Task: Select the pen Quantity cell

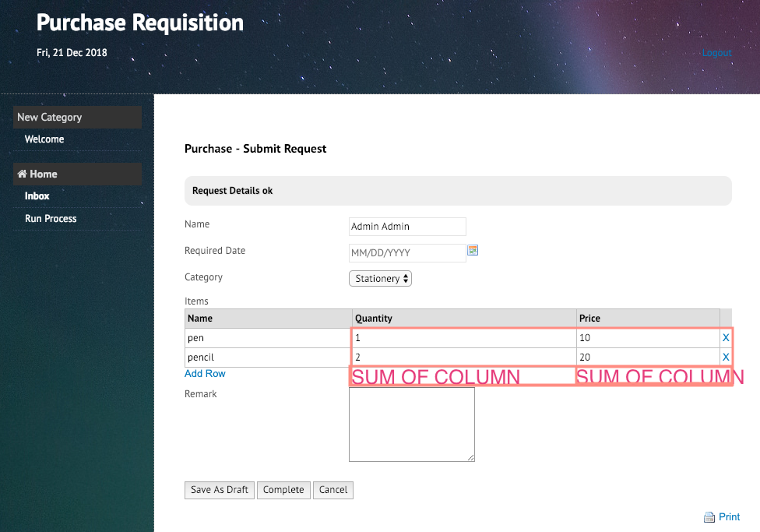Action: tap(463, 338)
